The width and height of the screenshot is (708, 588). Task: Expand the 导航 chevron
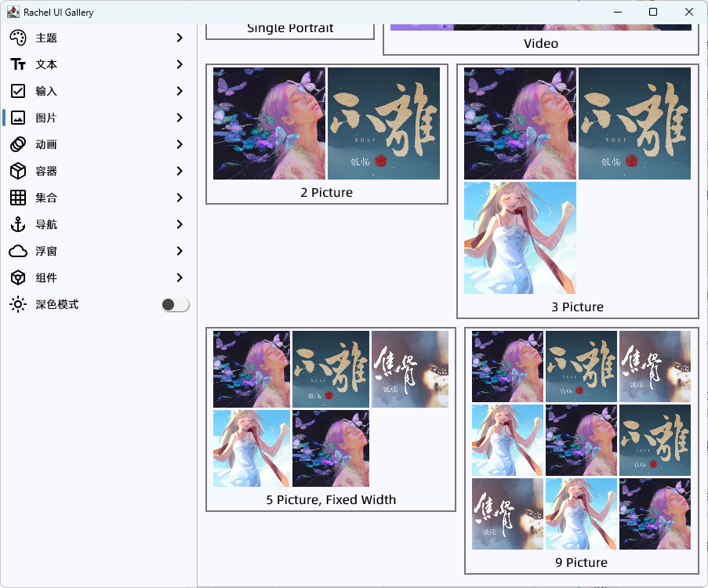[180, 224]
